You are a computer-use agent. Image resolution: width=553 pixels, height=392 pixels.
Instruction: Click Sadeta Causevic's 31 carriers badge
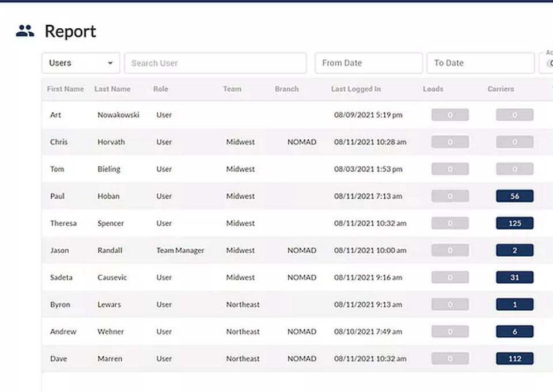point(514,277)
